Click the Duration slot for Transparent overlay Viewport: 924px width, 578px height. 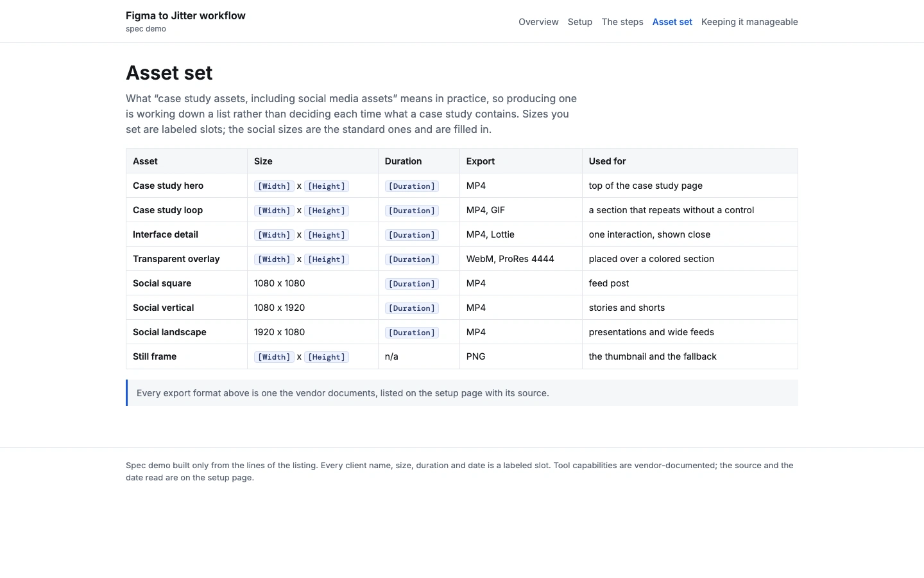click(412, 259)
